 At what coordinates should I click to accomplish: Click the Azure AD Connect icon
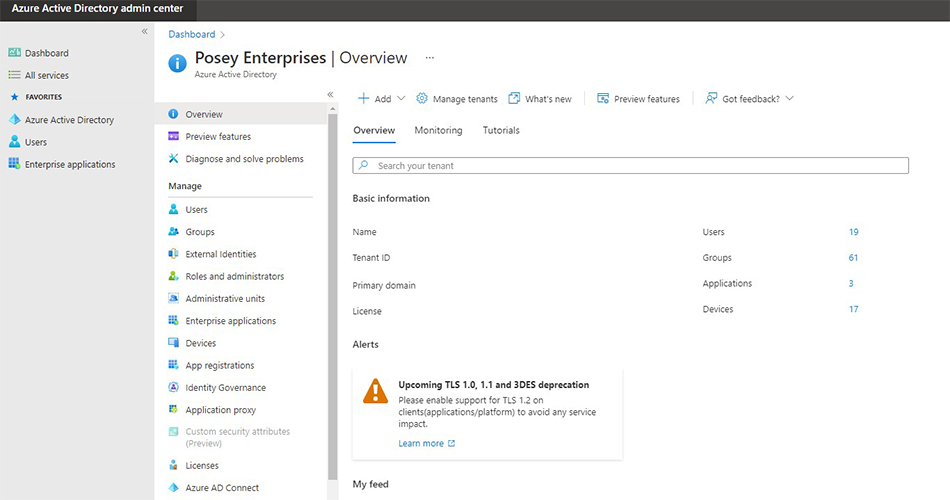click(173, 487)
